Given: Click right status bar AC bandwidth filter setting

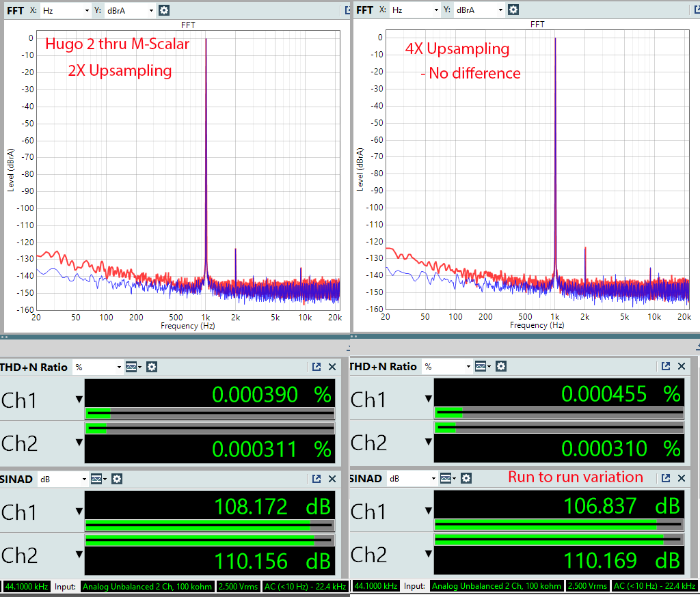Looking at the screenshot, I should tap(654, 586).
